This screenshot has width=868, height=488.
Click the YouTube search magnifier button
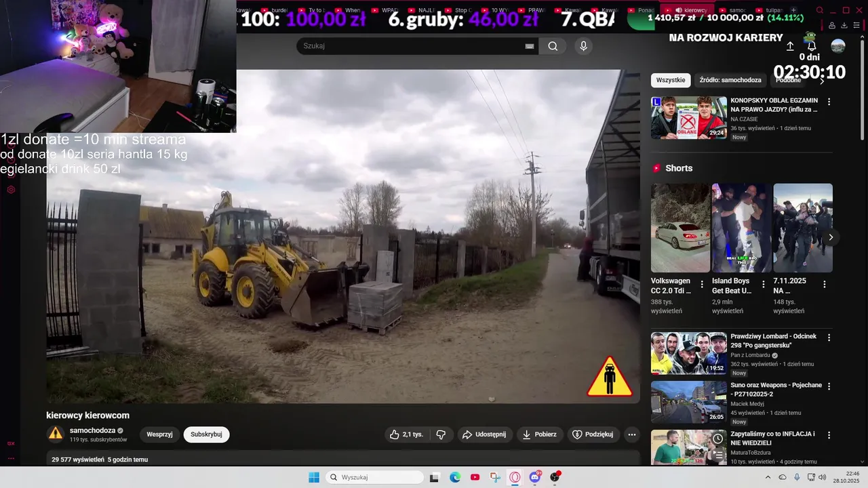(553, 46)
